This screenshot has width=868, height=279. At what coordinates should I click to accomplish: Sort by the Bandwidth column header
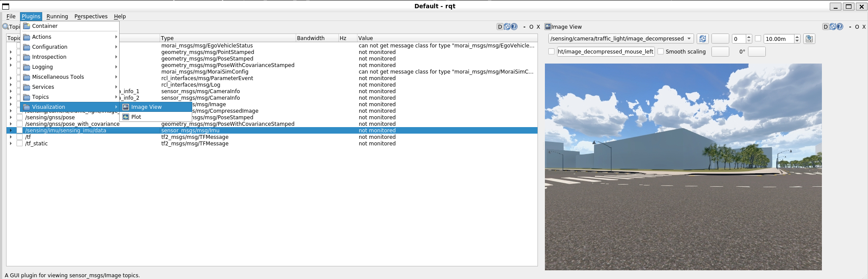click(310, 38)
